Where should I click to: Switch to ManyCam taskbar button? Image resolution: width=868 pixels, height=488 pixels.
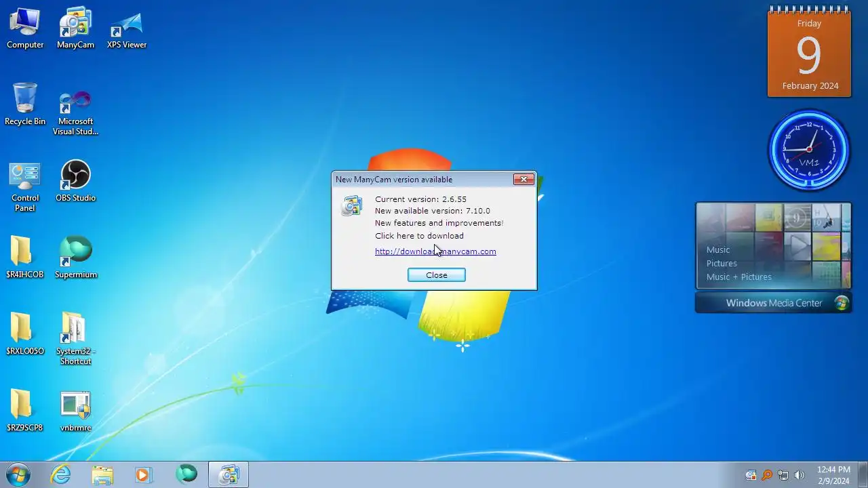[229, 474]
